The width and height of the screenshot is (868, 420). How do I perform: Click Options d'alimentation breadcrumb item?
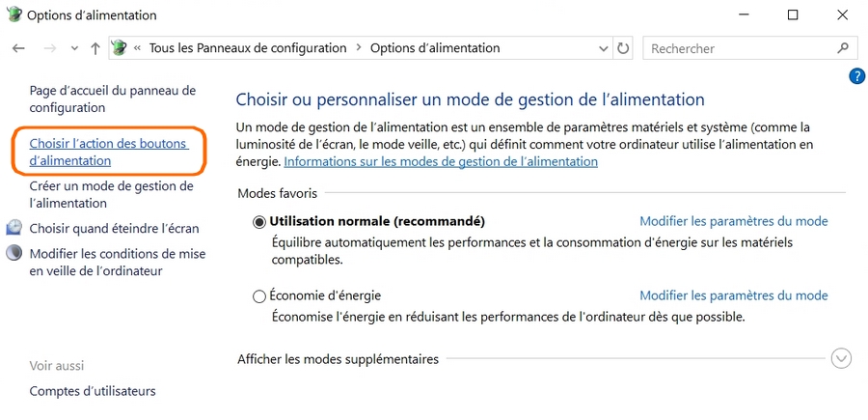[x=435, y=48]
